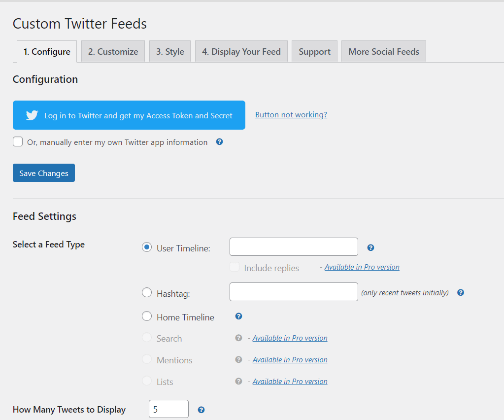This screenshot has height=420, width=504.
Task: Click help icon beside Hashtag recent tweets note
Action: pos(461,293)
